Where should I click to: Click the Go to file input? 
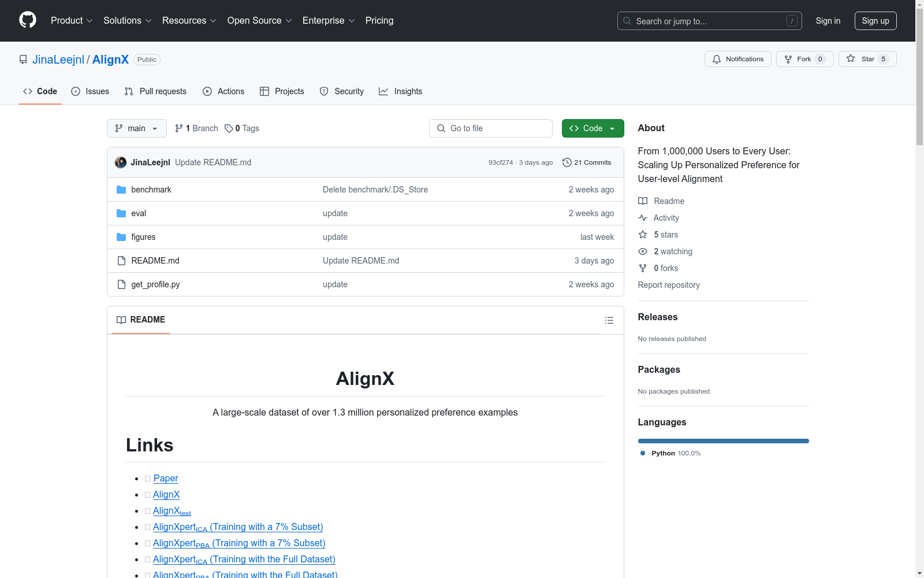(x=491, y=128)
